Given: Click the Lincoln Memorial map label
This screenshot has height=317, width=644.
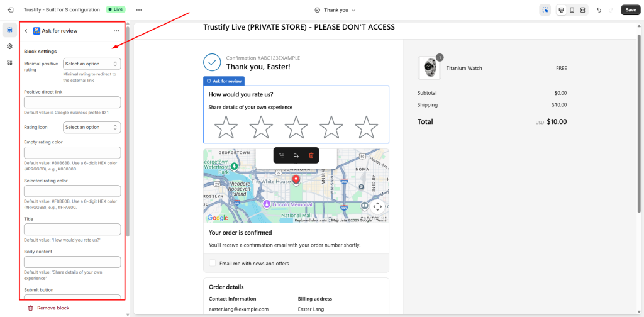Looking at the screenshot, I should point(292,204).
